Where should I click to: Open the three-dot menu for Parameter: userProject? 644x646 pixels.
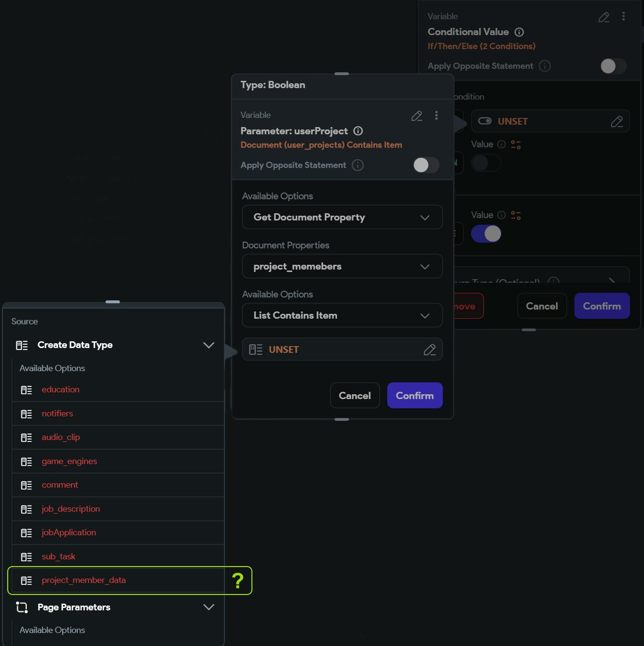click(436, 116)
